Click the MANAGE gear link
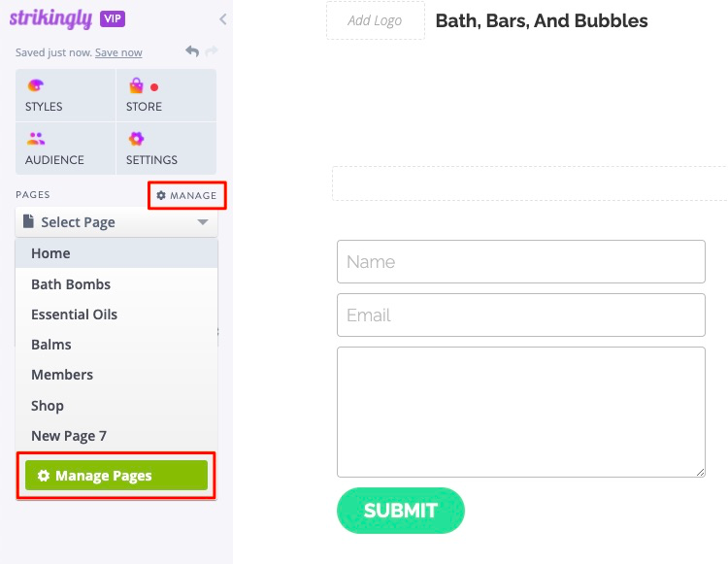Viewport: 728px width, 564px height. point(186,195)
